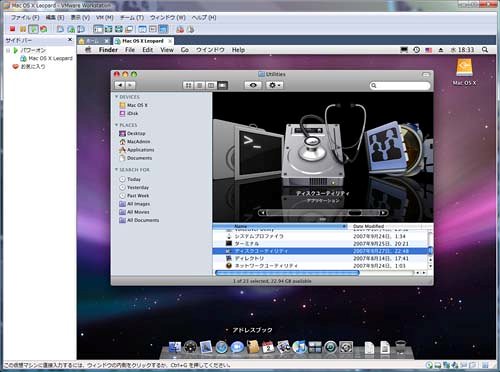Click the US flag input menu icon
The width and height of the screenshot is (500, 372).
[429, 50]
